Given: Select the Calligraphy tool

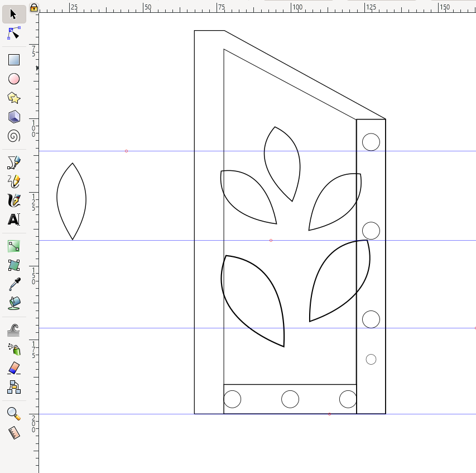Looking at the screenshot, I should pyautogui.click(x=13, y=199).
